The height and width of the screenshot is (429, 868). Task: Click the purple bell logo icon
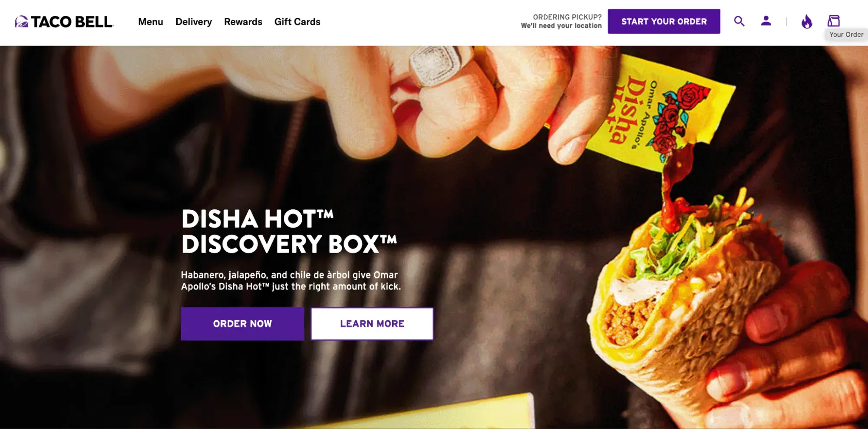21,22
